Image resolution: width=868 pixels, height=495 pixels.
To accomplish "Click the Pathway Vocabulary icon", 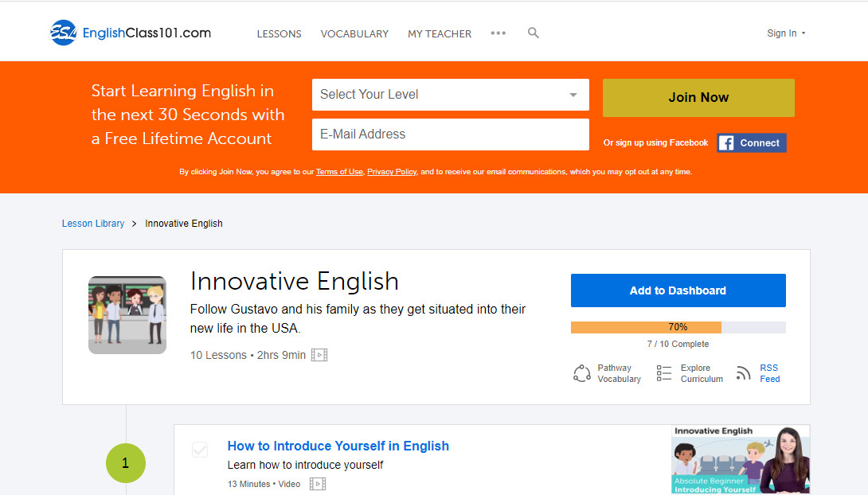I will (582, 373).
